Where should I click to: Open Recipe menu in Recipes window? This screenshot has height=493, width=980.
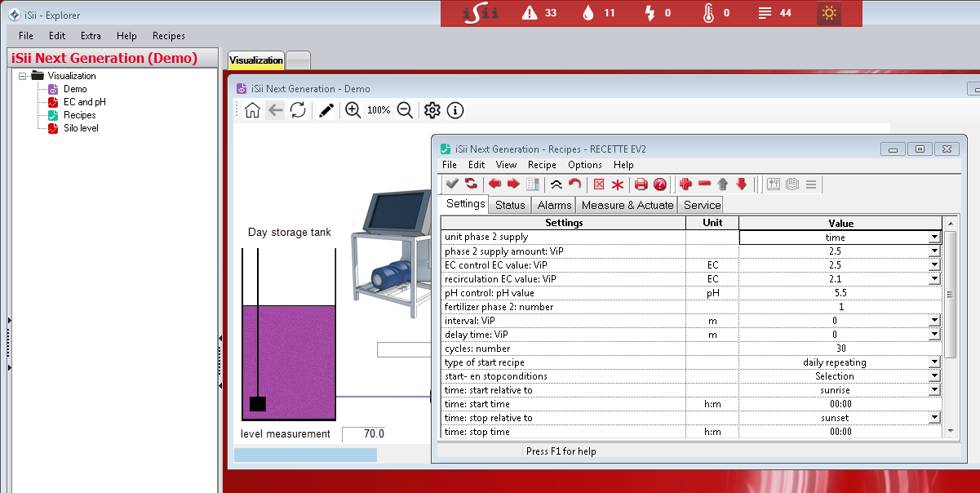click(543, 165)
